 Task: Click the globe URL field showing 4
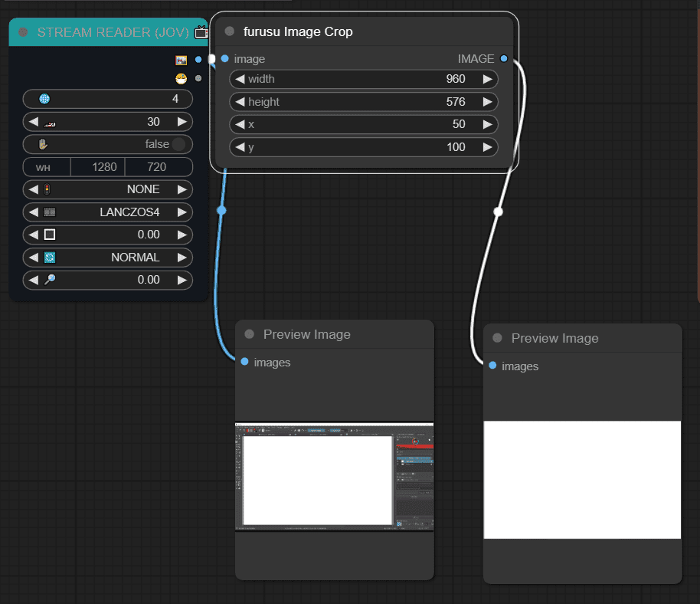pyautogui.click(x=107, y=99)
